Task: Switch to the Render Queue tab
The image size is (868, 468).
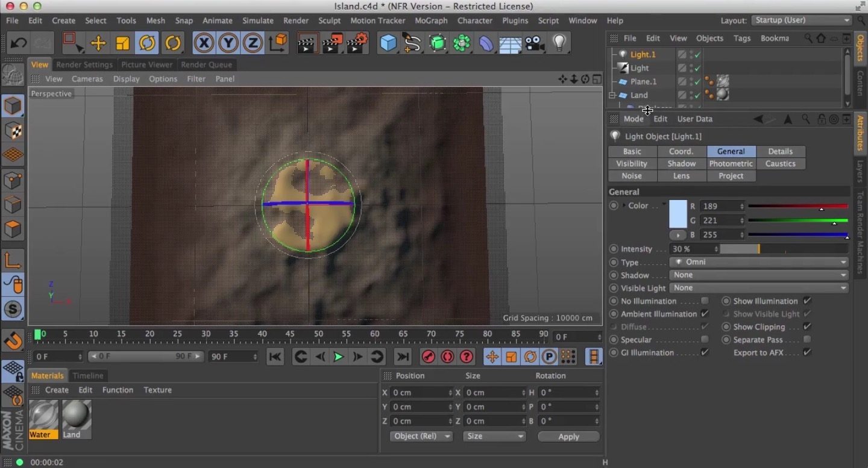Action: pyautogui.click(x=207, y=64)
